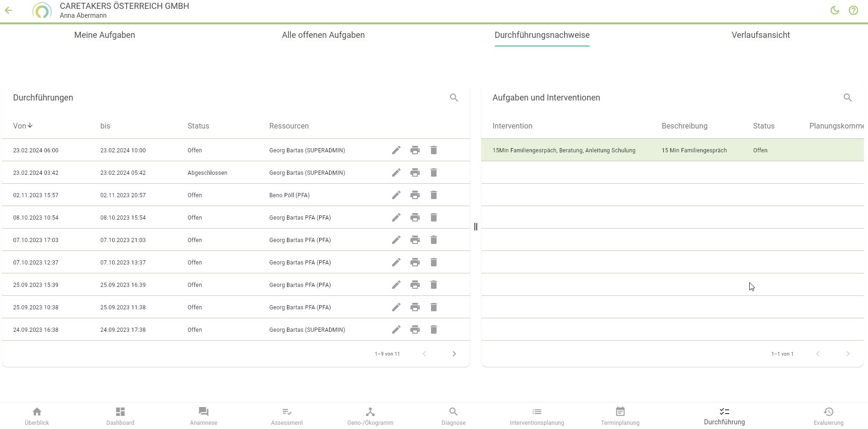This screenshot has width=868, height=429.
Task: Open the Verlaufsansicht tab
Action: pyautogui.click(x=760, y=35)
